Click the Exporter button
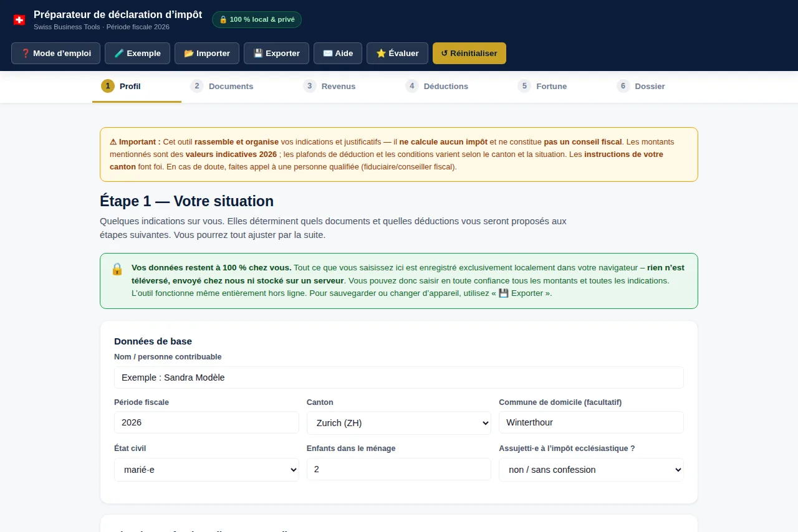The width and height of the screenshot is (798, 532). 276,53
